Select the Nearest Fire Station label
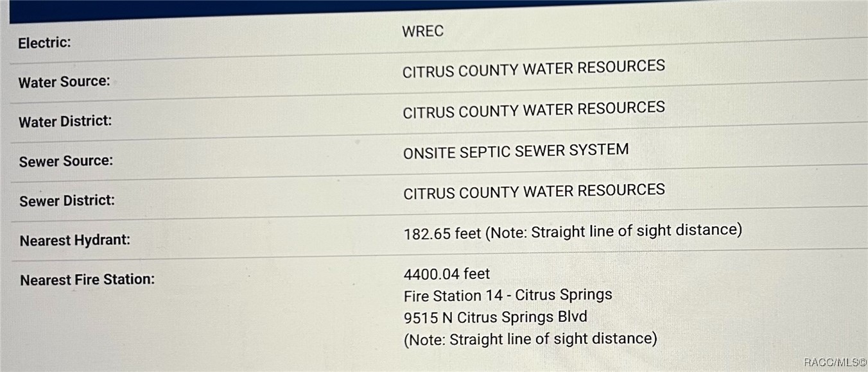 pos(87,280)
